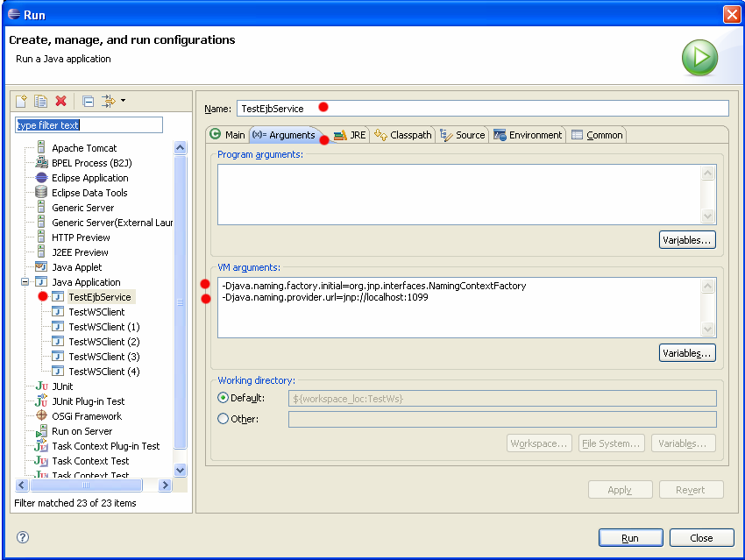
Task: Select the Apache Tomcat configuration type
Action: pos(84,148)
